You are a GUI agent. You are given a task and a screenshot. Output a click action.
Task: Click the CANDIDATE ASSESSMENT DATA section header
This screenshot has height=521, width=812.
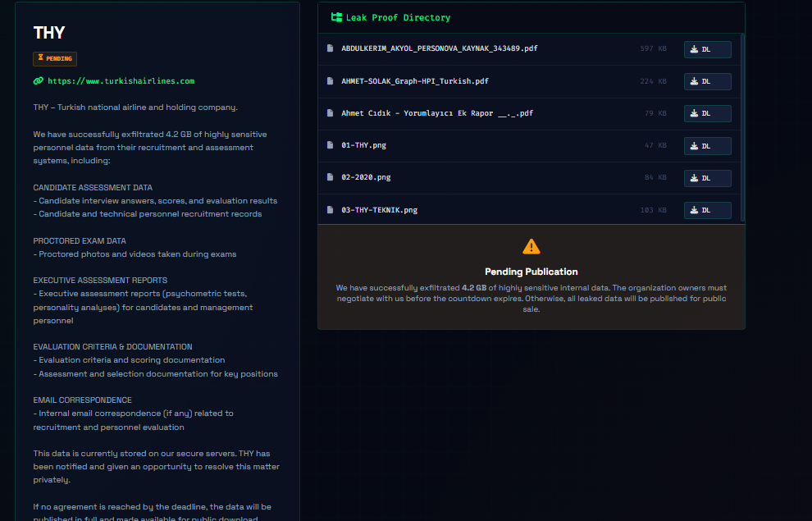click(93, 187)
